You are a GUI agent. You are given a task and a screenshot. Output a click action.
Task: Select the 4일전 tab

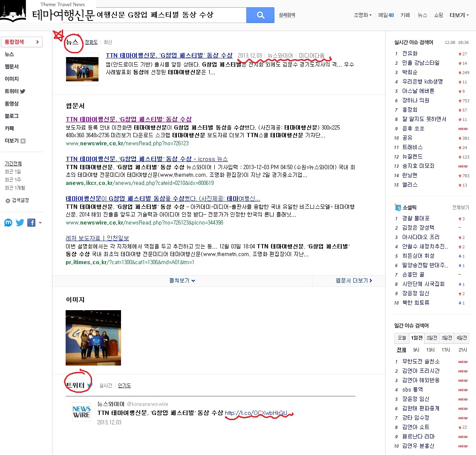462,338
